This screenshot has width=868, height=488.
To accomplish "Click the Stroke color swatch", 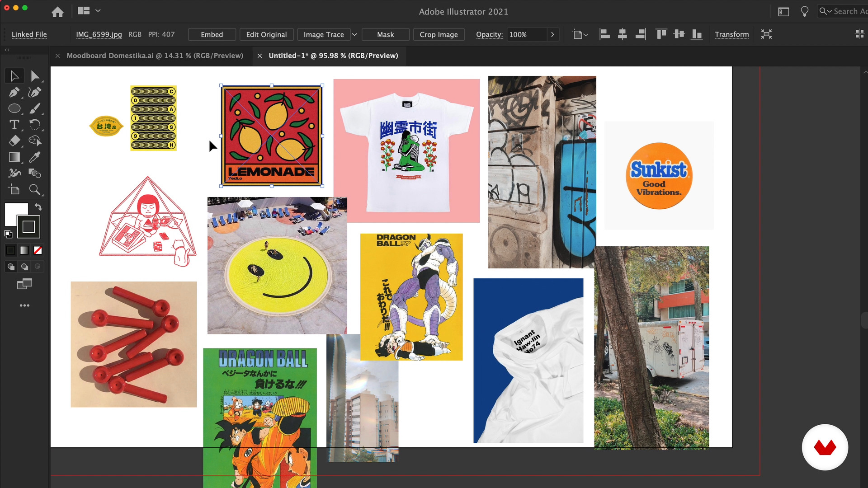I will [x=28, y=227].
